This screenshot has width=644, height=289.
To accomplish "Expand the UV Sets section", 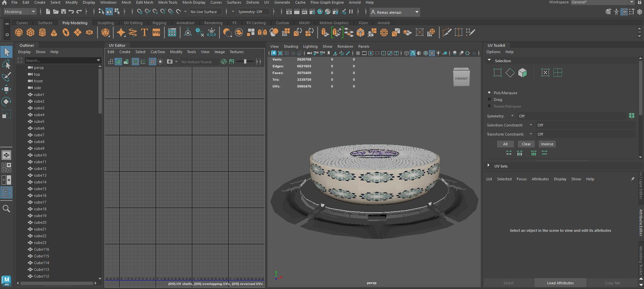I will (488, 166).
